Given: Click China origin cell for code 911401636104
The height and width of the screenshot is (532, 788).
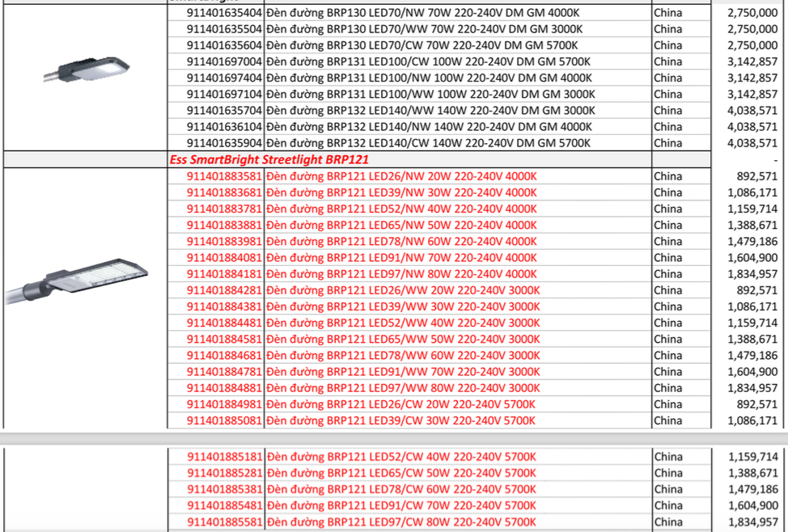Looking at the screenshot, I should click(667, 127).
